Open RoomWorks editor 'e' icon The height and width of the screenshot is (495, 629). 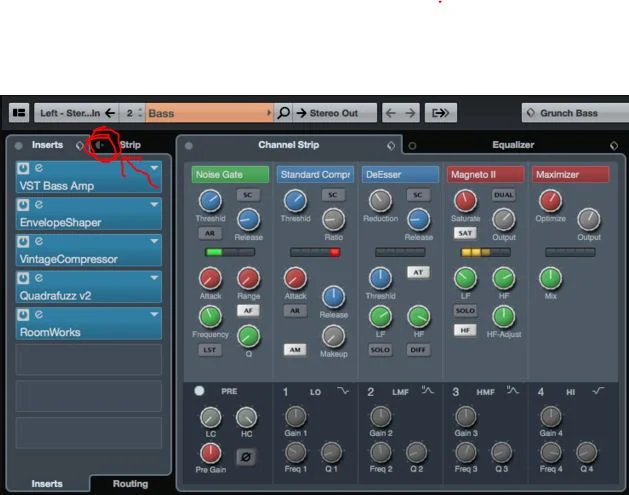(39, 314)
